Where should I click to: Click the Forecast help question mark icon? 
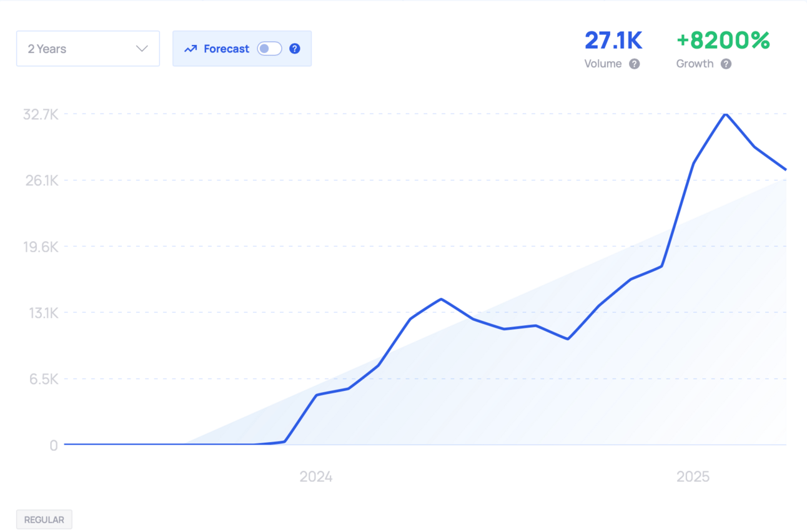click(x=295, y=49)
